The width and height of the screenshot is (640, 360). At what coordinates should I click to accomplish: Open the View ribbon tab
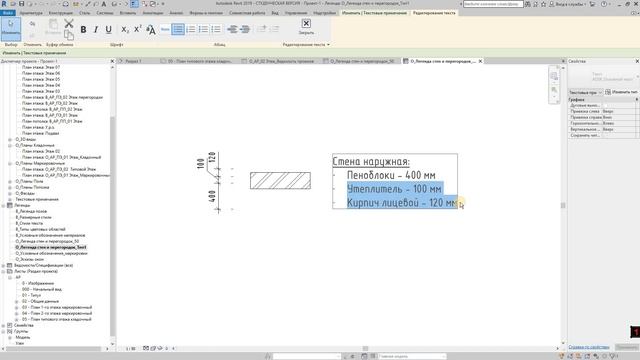tap(275, 13)
